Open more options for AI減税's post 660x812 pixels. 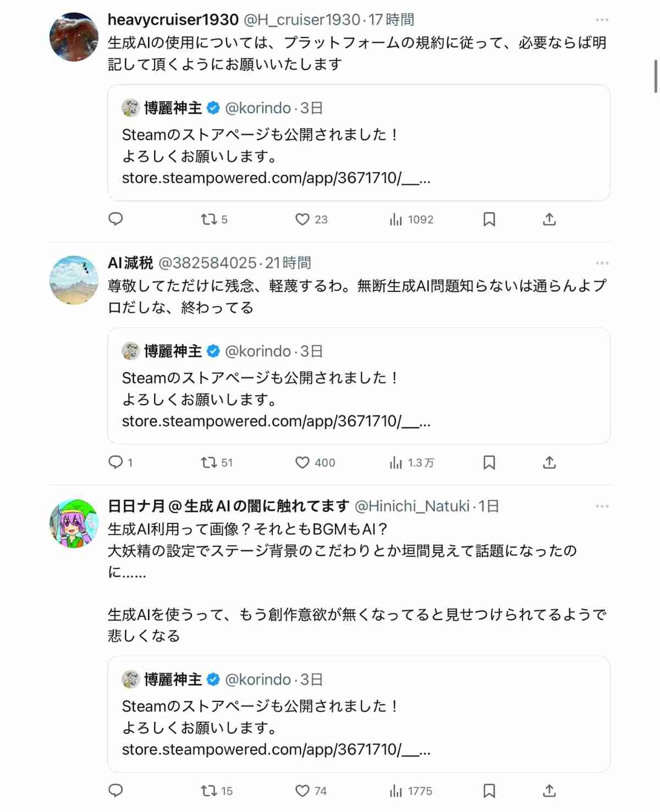point(602,263)
